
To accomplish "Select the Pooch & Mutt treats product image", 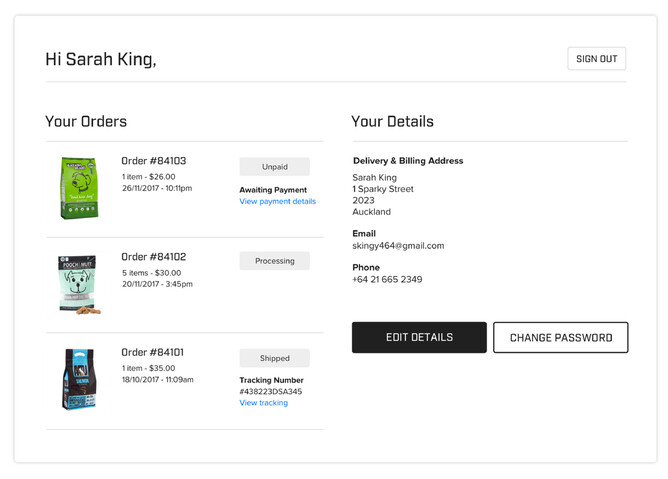I will pos(78,284).
